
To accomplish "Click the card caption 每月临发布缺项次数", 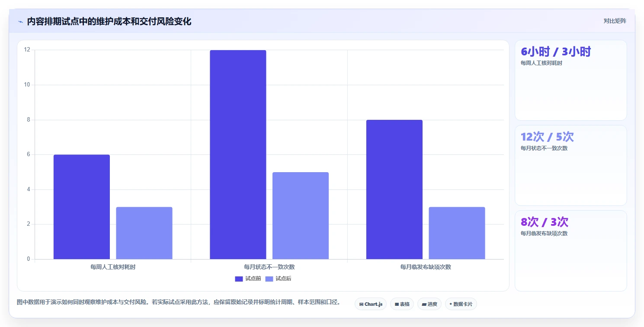I will coord(544,234).
